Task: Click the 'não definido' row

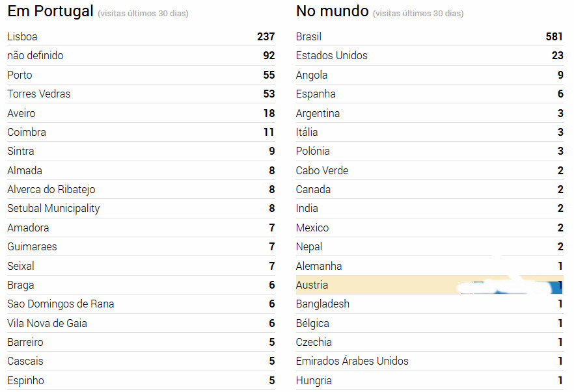Action: (35, 56)
